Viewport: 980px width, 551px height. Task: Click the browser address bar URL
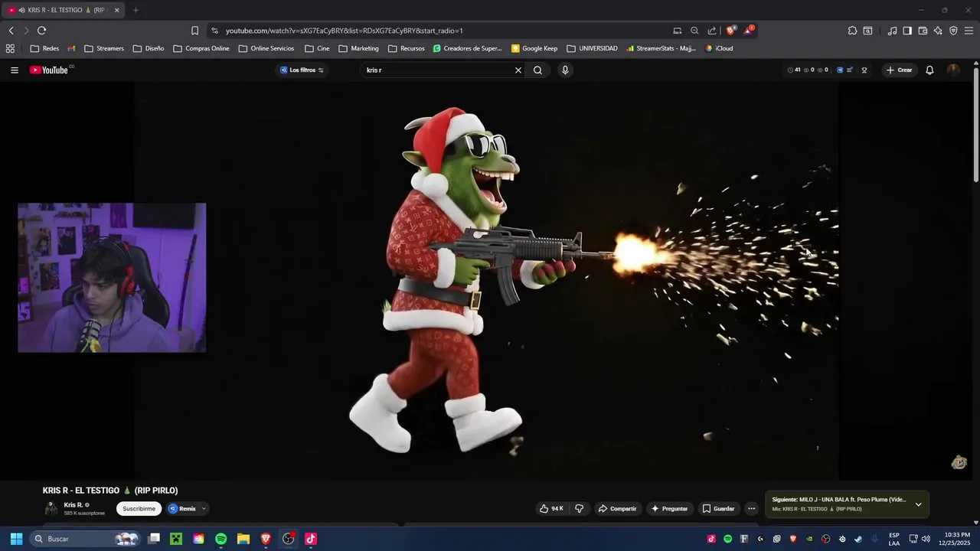(344, 31)
